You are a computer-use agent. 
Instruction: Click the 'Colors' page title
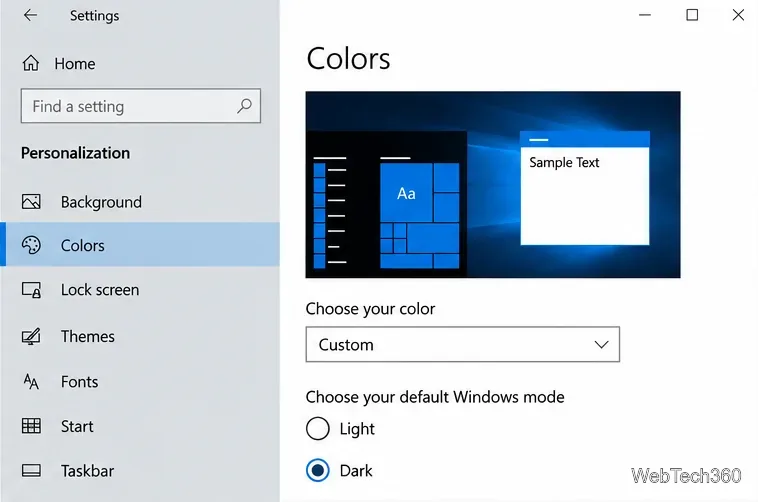(x=348, y=59)
